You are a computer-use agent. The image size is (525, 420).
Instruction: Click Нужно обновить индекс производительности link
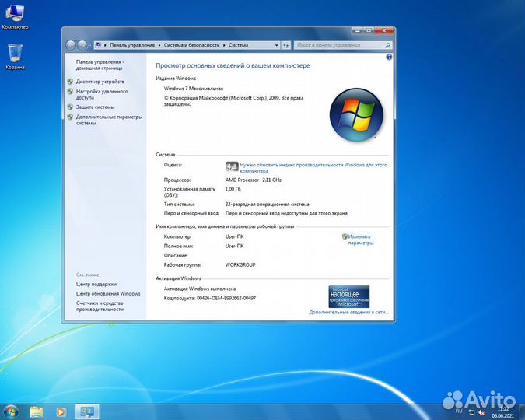coord(313,168)
